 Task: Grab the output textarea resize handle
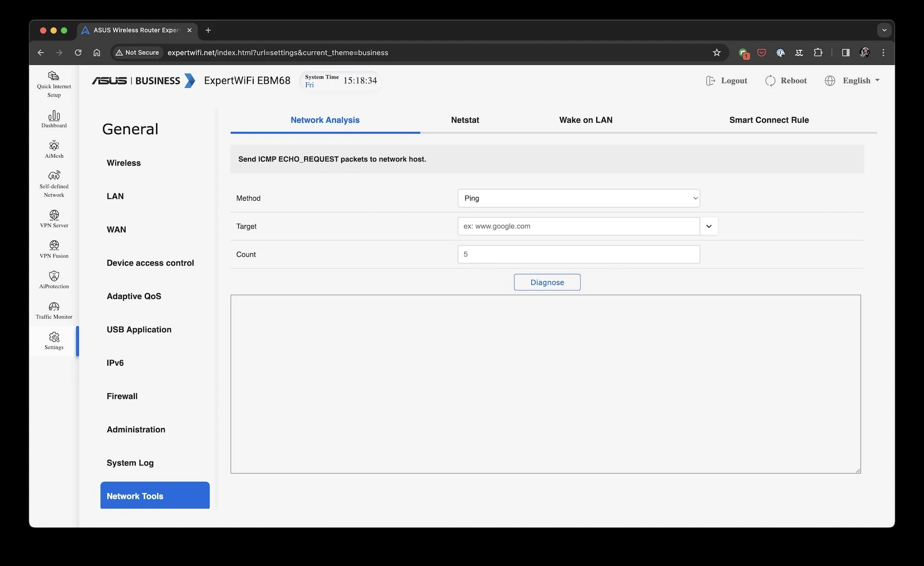[x=858, y=471]
